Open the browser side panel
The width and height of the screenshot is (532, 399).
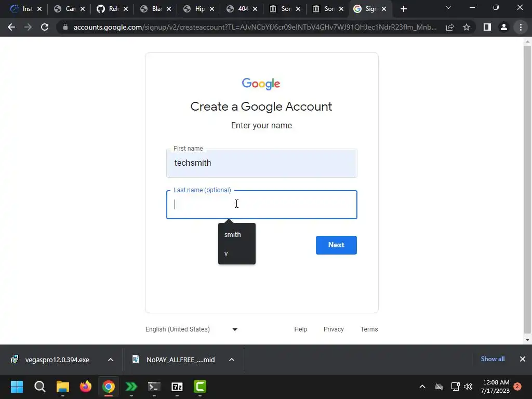(x=487, y=27)
